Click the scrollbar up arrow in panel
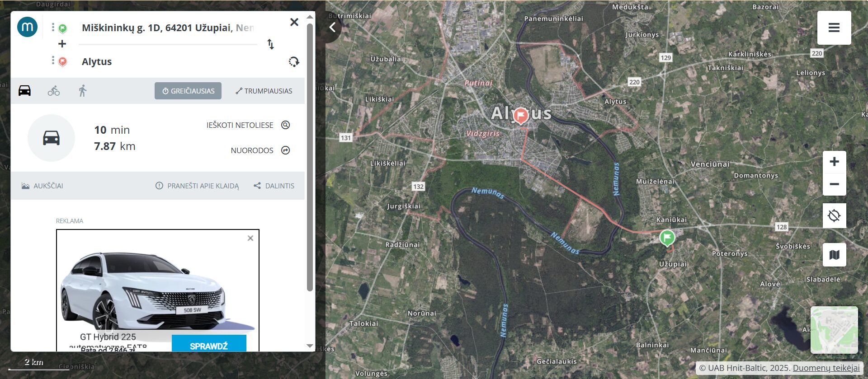 pos(310,17)
